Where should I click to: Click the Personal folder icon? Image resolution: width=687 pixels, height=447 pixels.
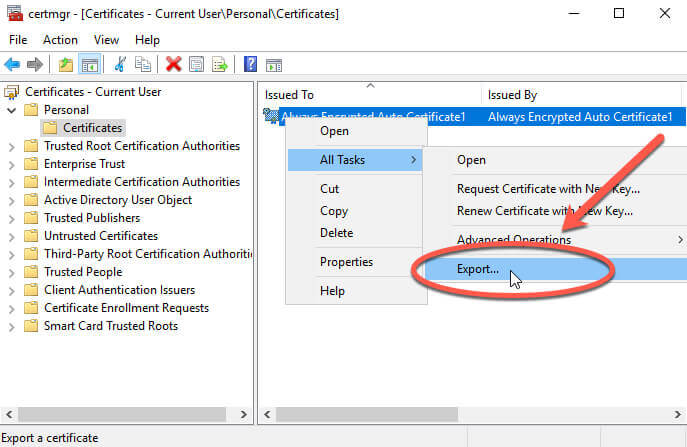pos(31,110)
